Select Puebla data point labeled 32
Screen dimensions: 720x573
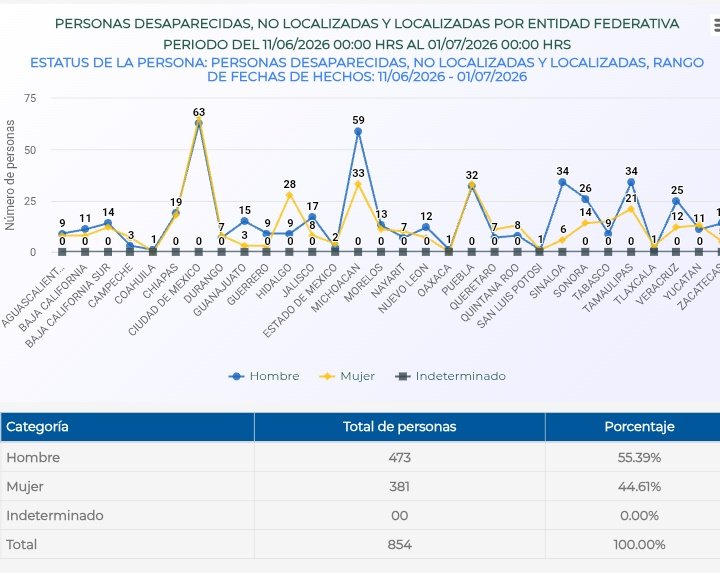(x=472, y=185)
